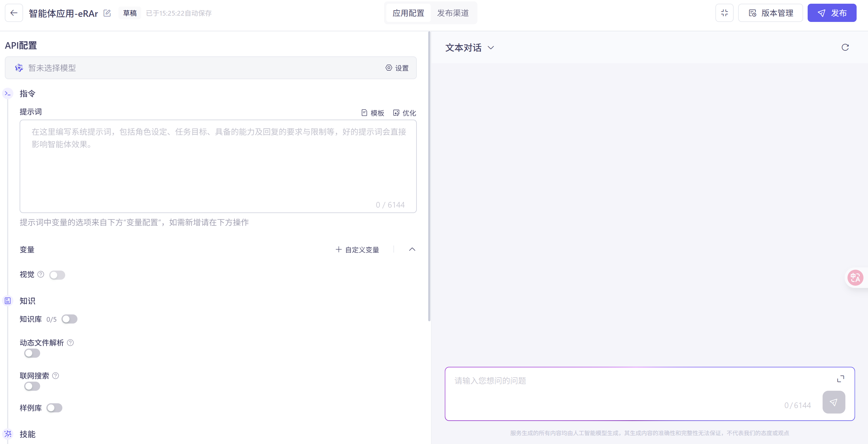The height and width of the screenshot is (444, 868).
Task: Click the collapse fullscreen icon in header
Action: click(724, 13)
